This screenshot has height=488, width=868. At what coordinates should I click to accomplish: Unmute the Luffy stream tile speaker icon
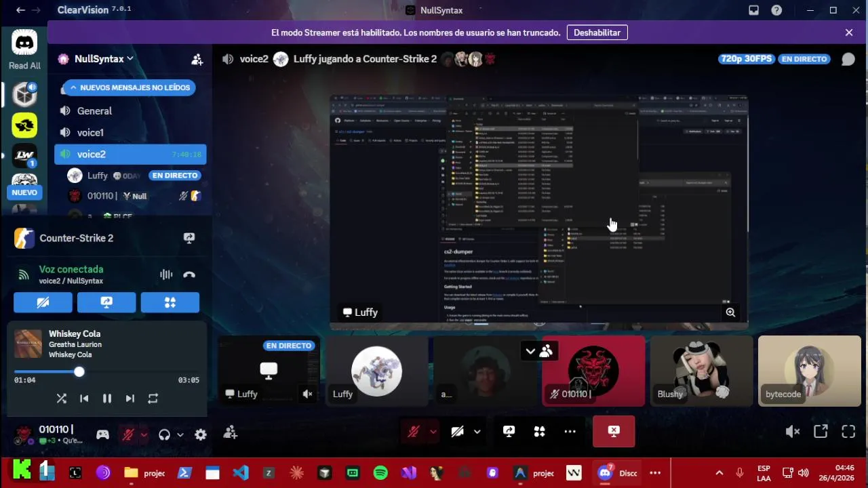307,394
